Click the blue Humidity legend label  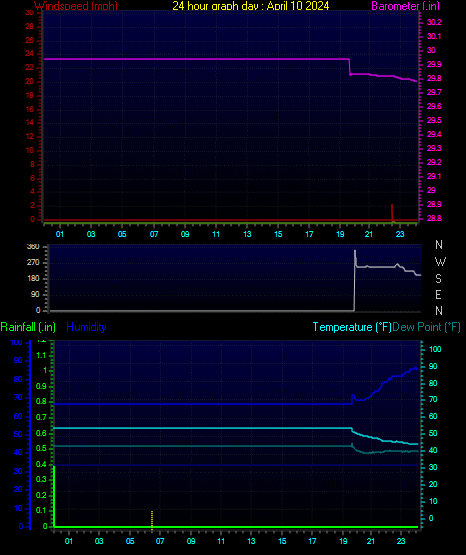tap(86, 327)
